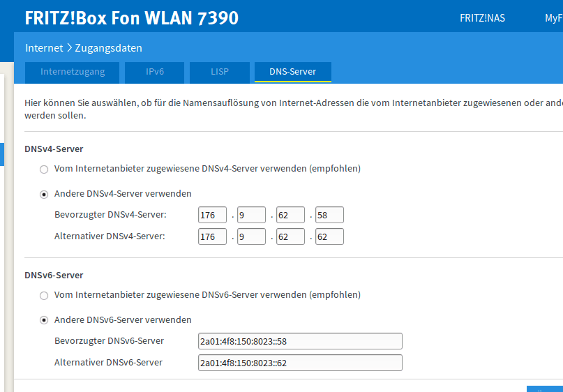Viewport: 563px width, 392px height.
Task: Select provider-assigned DNSv4 servers radio
Action: point(44,169)
